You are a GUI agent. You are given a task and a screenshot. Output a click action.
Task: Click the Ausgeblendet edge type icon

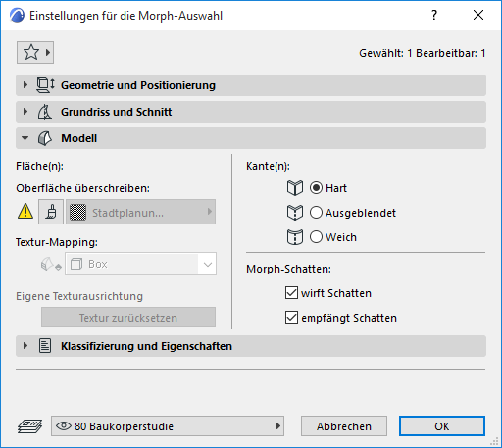tap(295, 213)
